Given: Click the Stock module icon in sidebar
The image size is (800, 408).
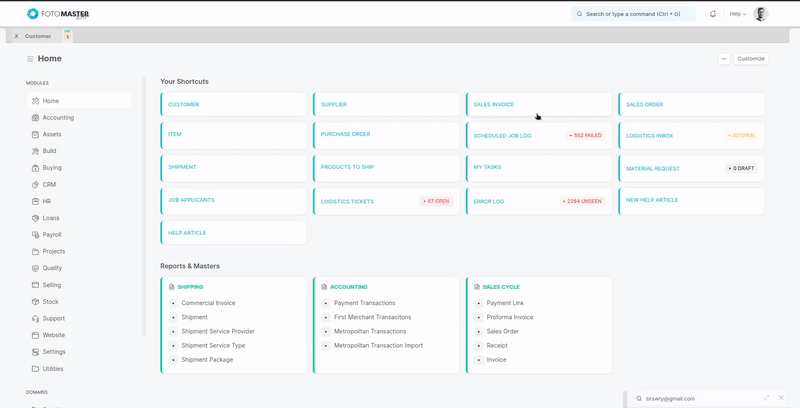Looking at the screenshot, I should point(35,302).
